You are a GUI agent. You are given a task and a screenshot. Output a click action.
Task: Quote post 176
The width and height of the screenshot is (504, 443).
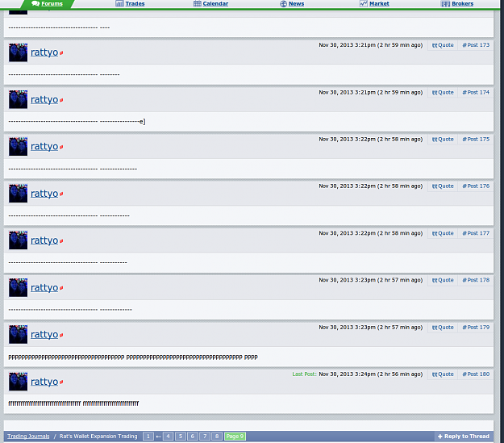443,186
